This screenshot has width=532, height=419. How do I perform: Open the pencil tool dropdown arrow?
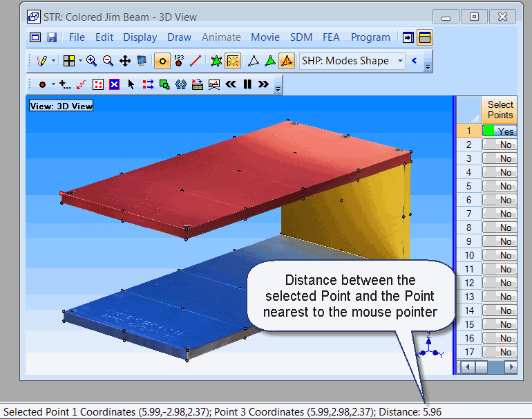tap(54, 61)
